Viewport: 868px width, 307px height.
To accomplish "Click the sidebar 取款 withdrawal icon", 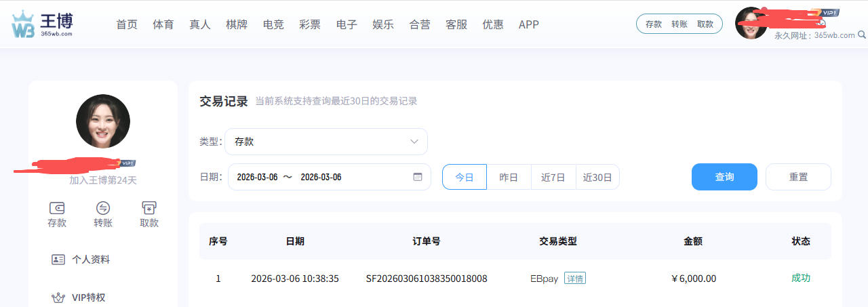I will click(x=149, y=207).
